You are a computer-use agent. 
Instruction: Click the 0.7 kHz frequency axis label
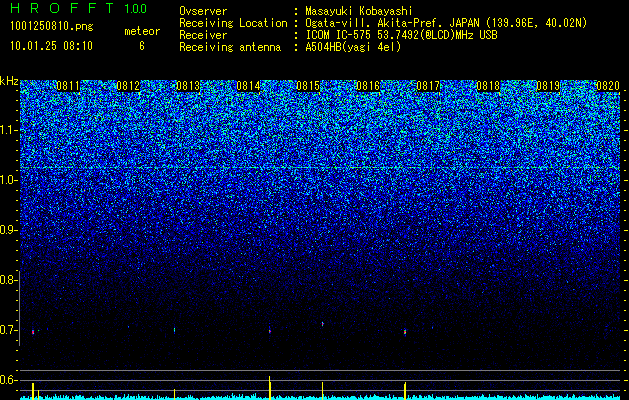(7, 330)
